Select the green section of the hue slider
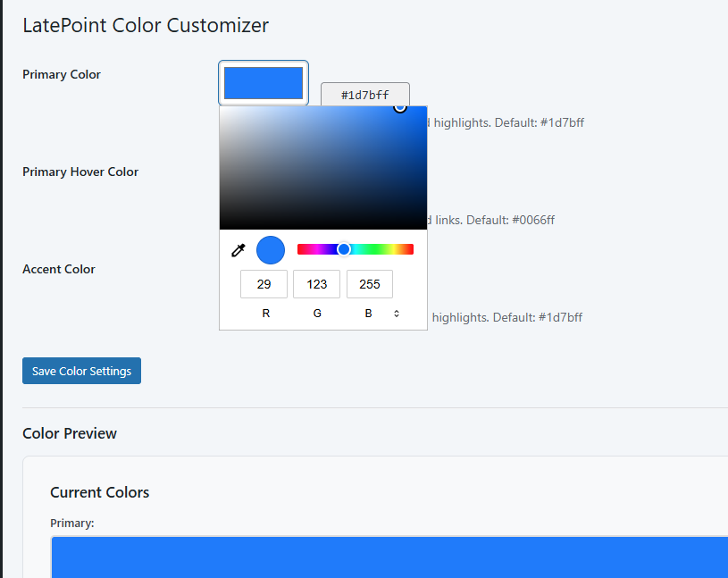The width and height of the screenshot is (728, 578). click(x=381, y=249)
